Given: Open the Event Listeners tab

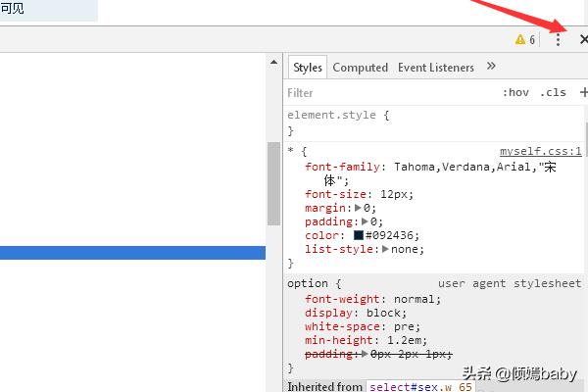Looking at the screenshot, I should point(435,68).
